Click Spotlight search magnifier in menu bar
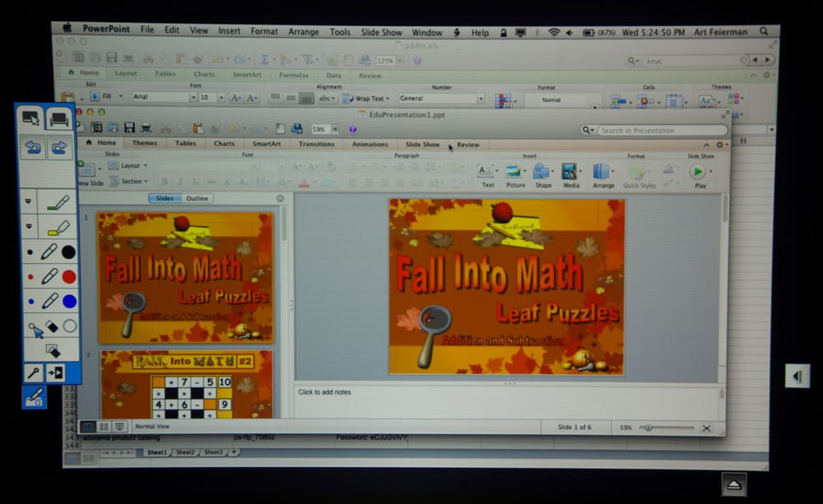The width and height of the screenshot is (823, 504). pos(764,31)
